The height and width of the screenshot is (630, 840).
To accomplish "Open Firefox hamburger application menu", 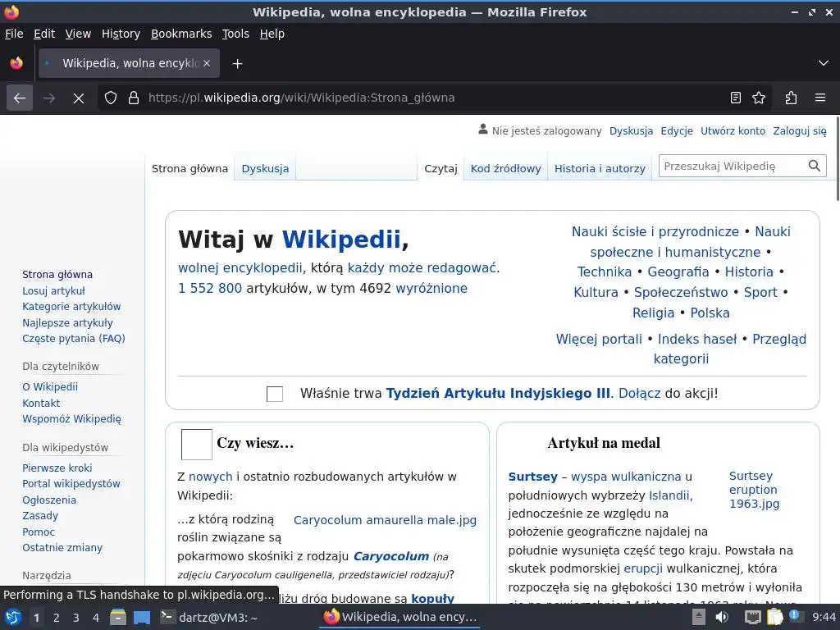I will tap(820, 98).
